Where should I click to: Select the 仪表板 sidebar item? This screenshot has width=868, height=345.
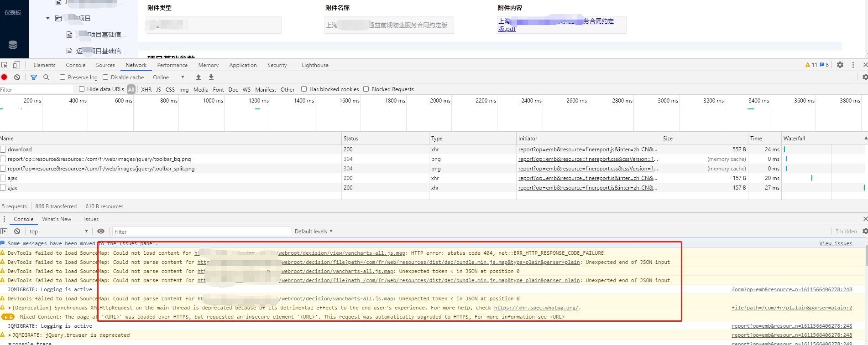tap(13, 12)
